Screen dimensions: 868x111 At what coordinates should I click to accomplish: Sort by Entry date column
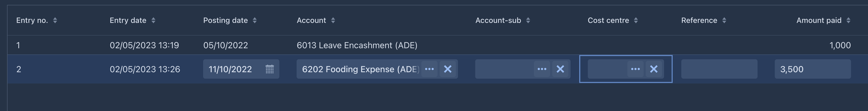click(x=153, y=20)
